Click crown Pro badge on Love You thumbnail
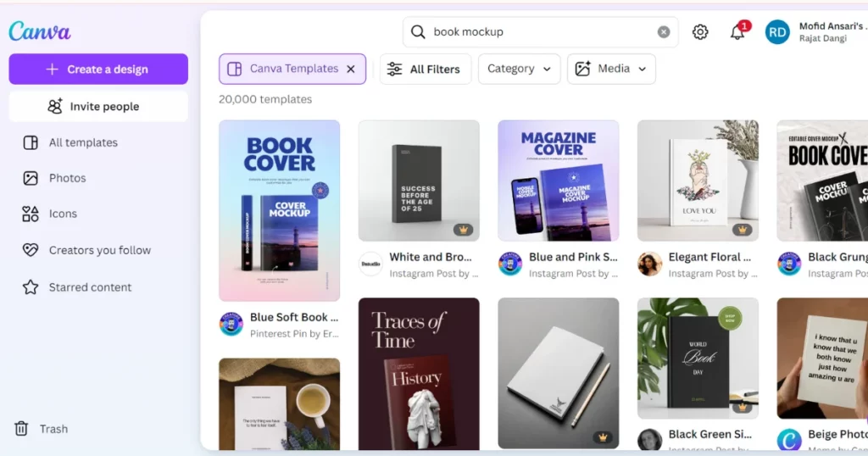 tap(743, 230)
